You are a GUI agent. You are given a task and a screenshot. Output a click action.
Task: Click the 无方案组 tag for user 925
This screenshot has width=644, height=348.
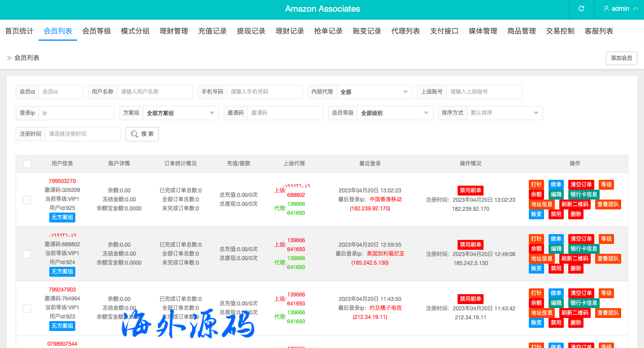pos(62,217)
